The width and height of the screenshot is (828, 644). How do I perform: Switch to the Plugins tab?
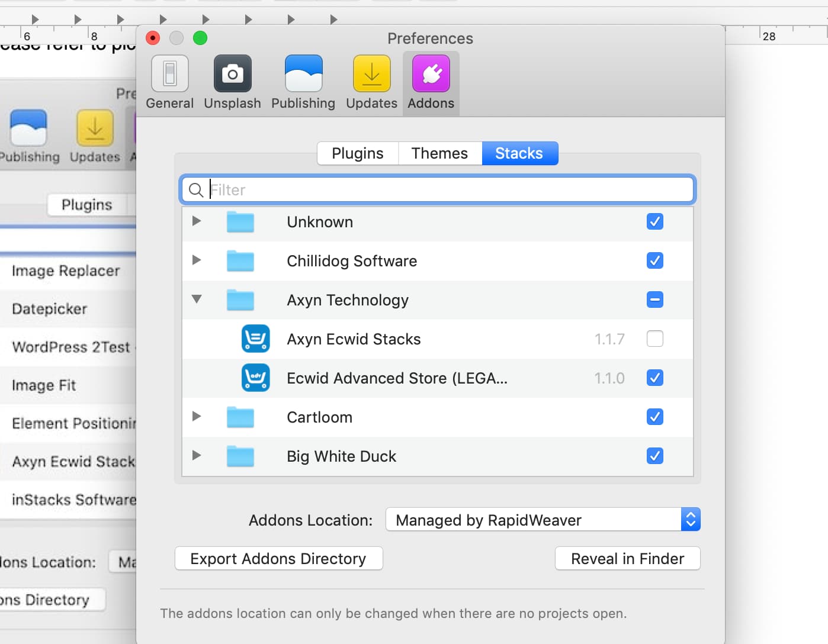click(358, 153)
